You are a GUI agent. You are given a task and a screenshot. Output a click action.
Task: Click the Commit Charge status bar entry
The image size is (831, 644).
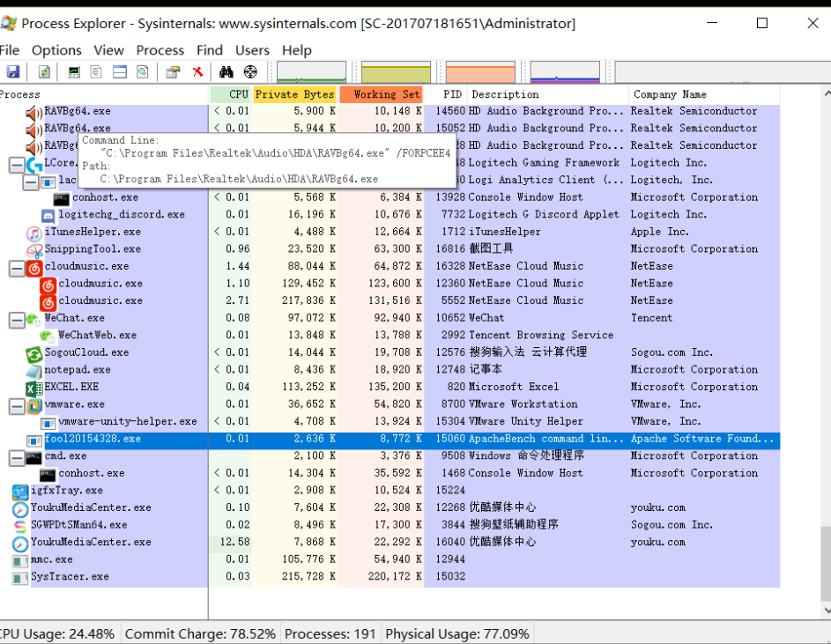point(200,634)
